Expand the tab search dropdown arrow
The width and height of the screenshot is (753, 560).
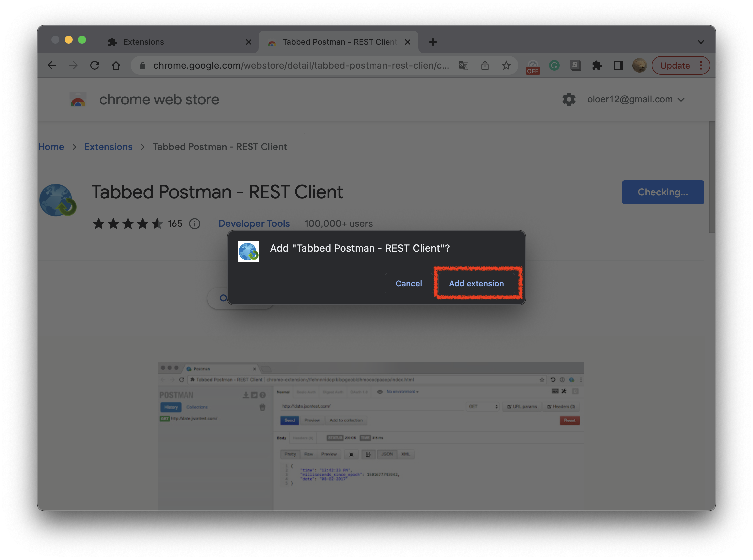pos(701,42)
